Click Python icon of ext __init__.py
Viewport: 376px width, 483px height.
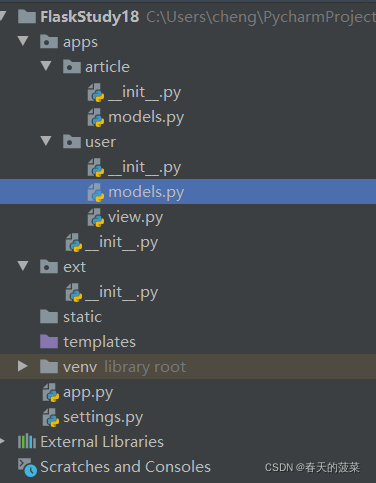[x=74, y=292]
